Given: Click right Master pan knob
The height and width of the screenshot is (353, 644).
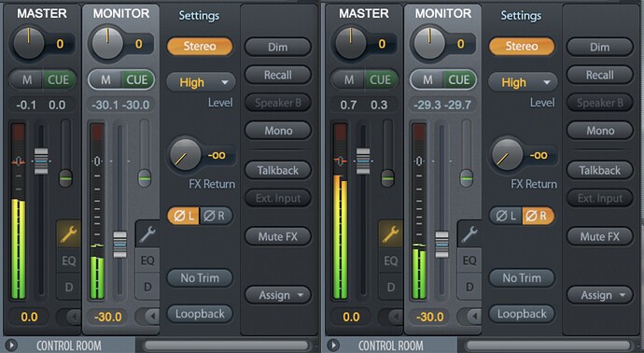Looking at the screenshot, I should (x=350, y=43).
